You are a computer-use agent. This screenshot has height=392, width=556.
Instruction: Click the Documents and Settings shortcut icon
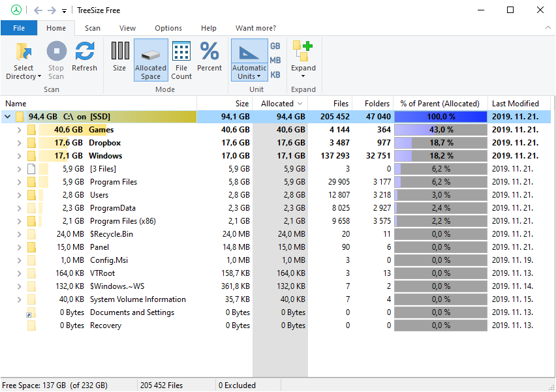coord(31,312)
